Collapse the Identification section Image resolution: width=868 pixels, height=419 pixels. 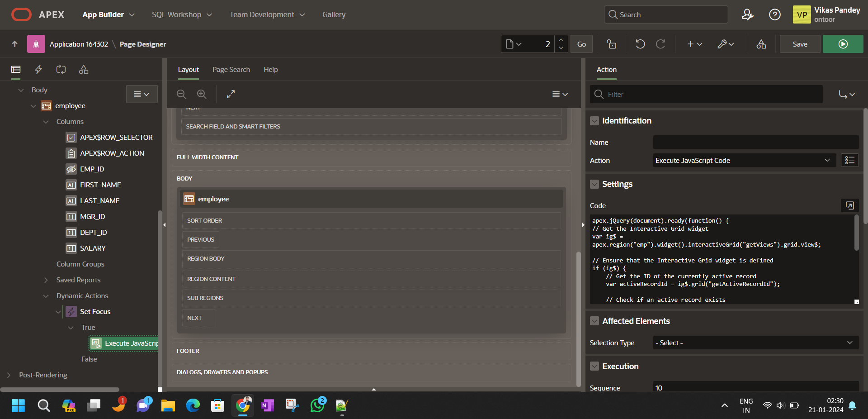click(594, 121)
